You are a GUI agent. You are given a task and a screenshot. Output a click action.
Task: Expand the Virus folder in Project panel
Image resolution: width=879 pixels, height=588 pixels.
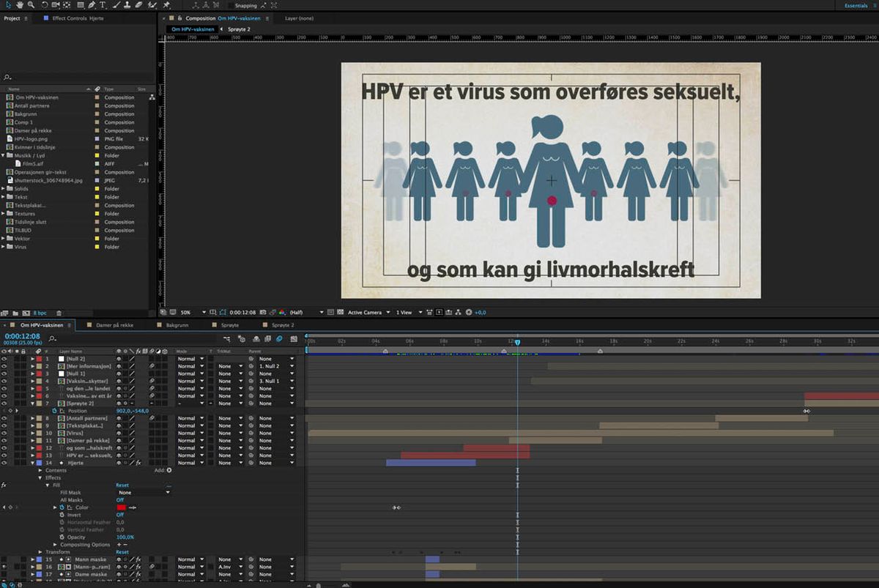(x=3, y=247)
